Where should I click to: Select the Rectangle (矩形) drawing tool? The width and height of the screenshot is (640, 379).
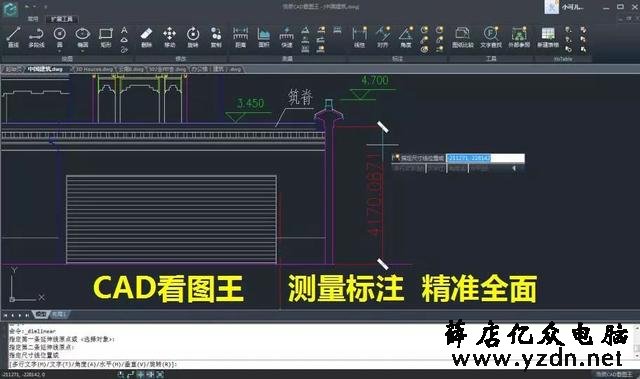click(106, 37)
